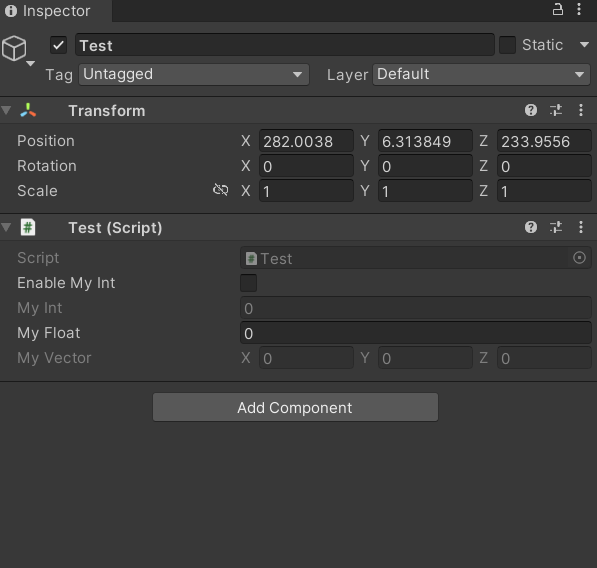Check the Enable My Int checkbox
597x568 pixels.
pyautogui.click(x=248, y=283)
